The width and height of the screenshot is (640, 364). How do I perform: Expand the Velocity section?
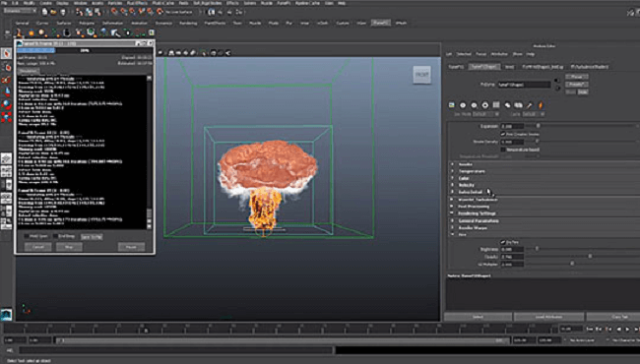(452, 185)
